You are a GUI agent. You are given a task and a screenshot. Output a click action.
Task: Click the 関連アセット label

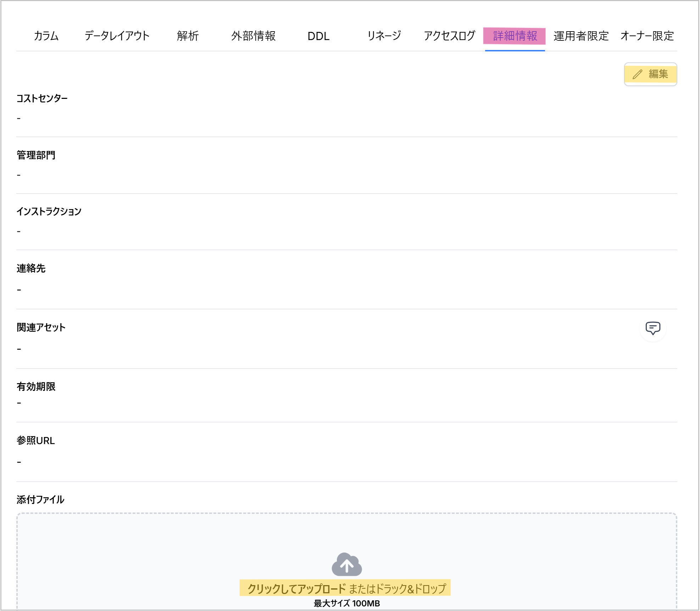pos(41,327)
